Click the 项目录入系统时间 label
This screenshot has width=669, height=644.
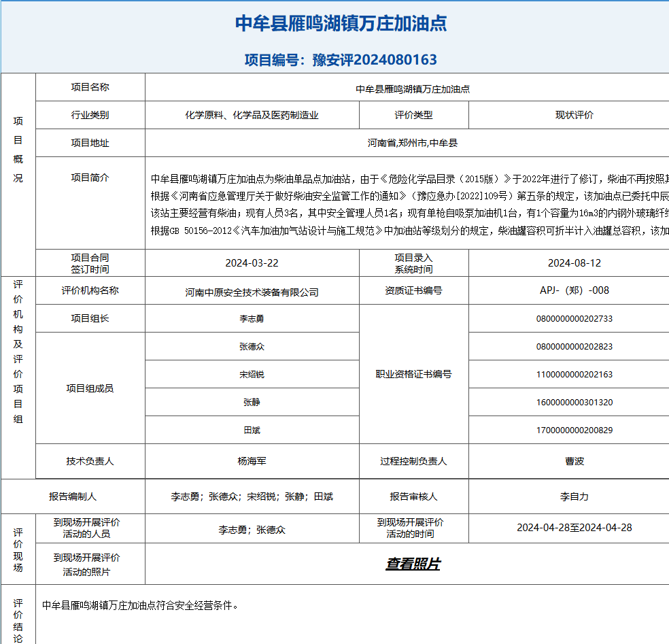pyautogui.click(x=413, y=263)
